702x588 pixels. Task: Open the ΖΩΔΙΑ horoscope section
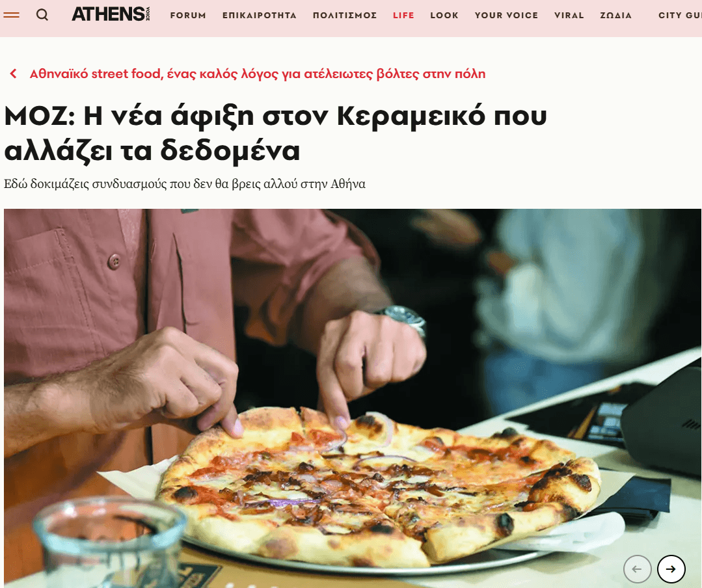pyautogui.click(x=615, y=15)
